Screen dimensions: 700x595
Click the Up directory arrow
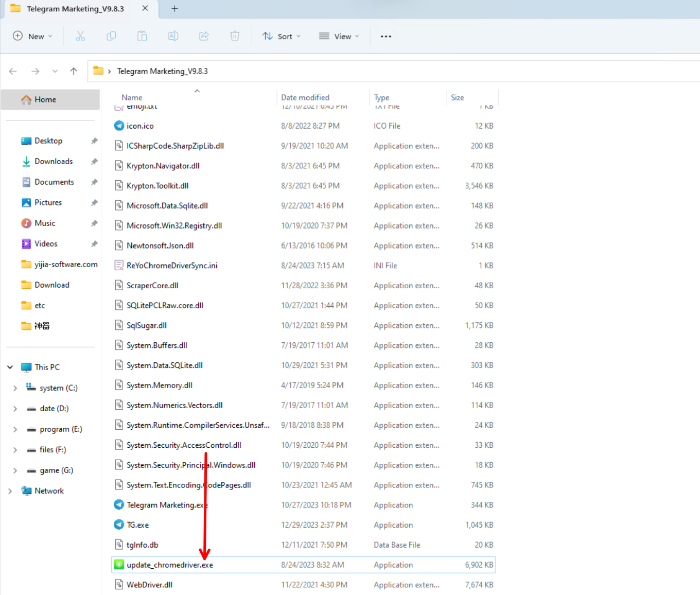coord(74,72)
